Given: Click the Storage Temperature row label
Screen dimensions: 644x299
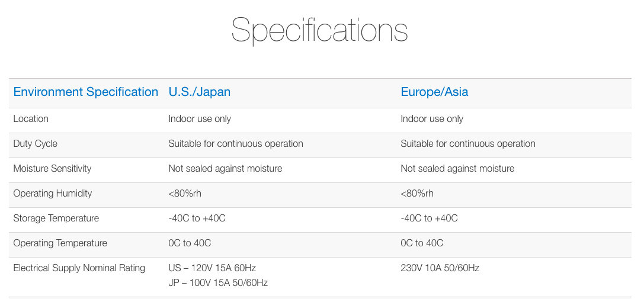Looking at the screenshot, I should pos(56,218).
